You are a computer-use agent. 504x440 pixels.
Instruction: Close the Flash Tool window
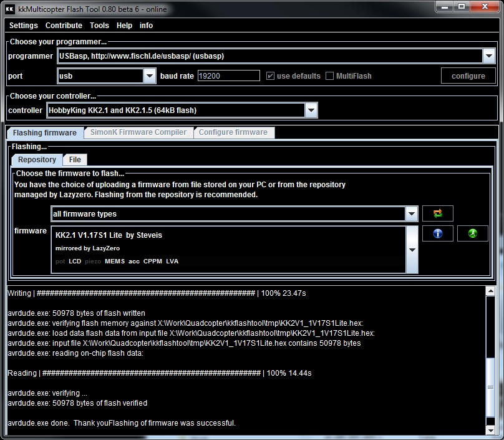pyautogui.click(x=485, y=6)
